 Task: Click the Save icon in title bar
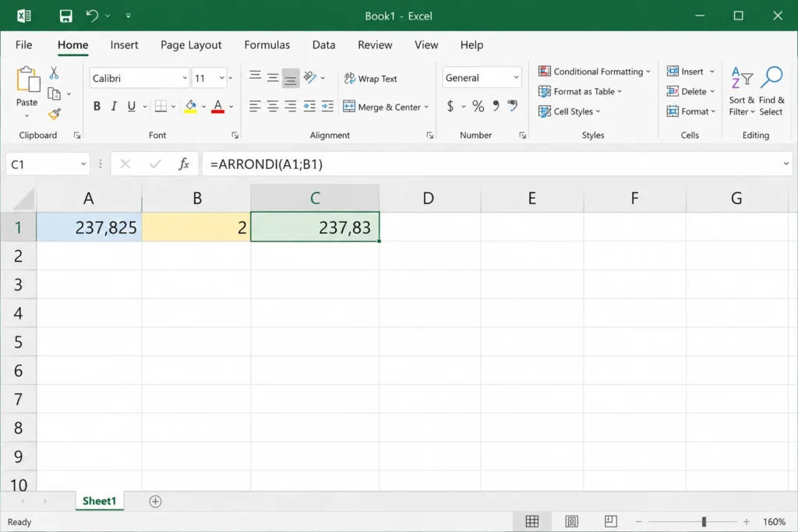click(x=65, y=16)
